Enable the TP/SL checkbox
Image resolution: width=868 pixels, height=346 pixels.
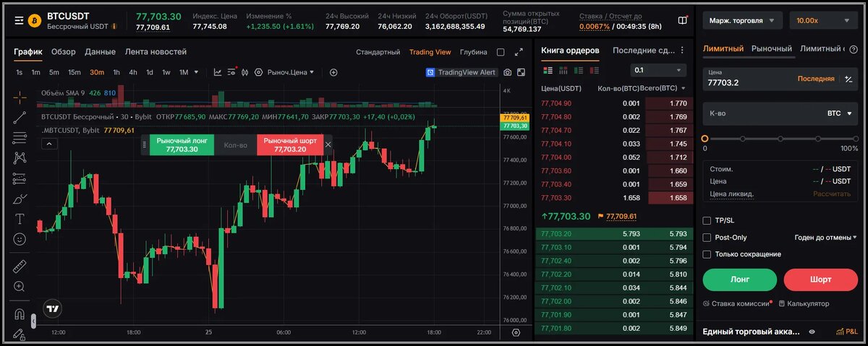click(707, 220)
